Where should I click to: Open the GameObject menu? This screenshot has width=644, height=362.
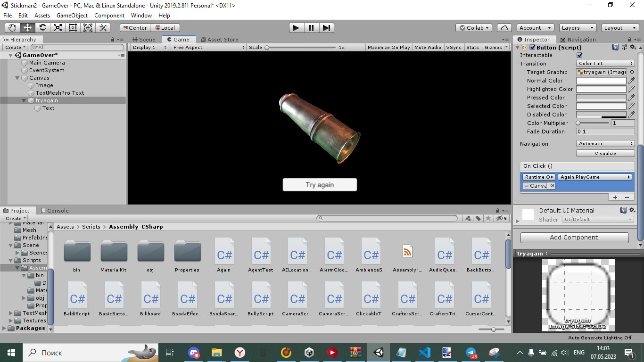click(72, 15)
